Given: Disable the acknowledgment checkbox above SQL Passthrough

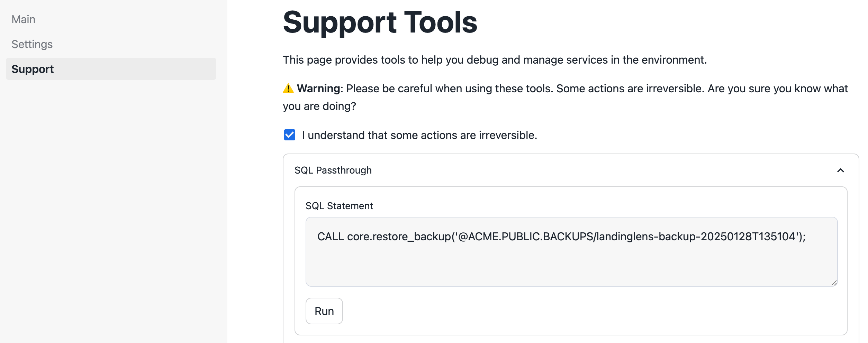Looking at the screenshot, I should [289, 135].
